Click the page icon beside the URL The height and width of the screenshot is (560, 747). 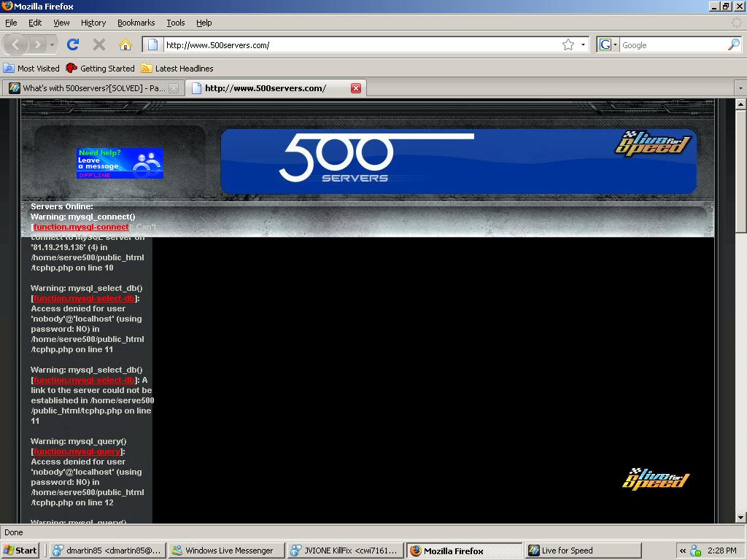coord(152,44)
